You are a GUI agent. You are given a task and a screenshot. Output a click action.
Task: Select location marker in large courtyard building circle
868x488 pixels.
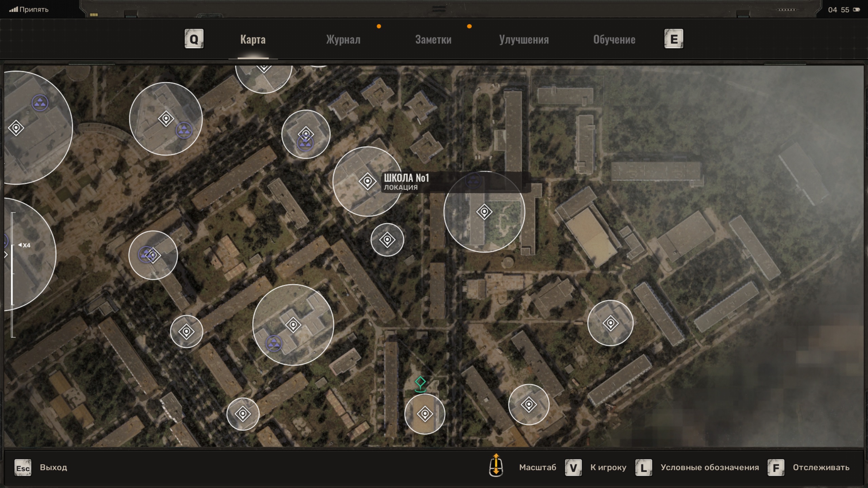click(484, 212)
